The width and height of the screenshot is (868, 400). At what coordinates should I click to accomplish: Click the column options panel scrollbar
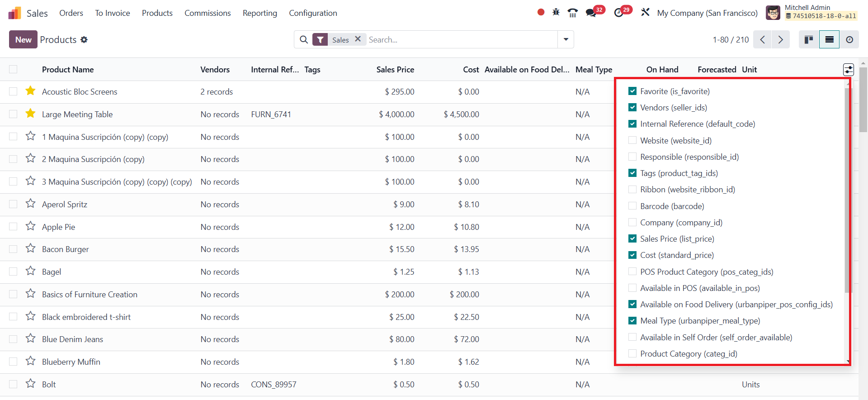tap(847, 190)
